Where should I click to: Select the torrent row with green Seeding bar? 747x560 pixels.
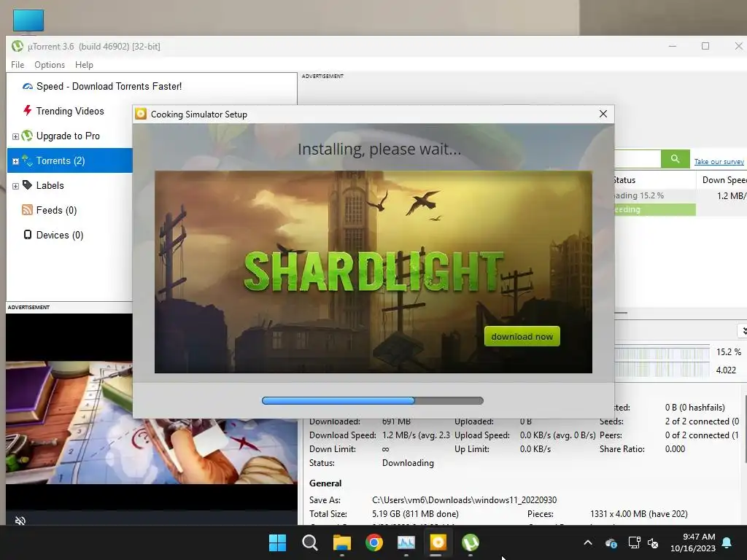[655, 209]
